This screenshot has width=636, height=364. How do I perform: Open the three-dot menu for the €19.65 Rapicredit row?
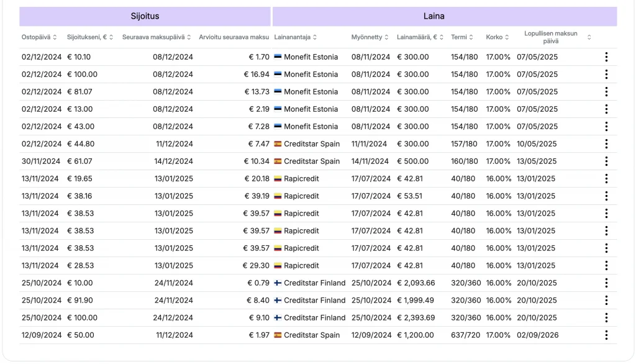click(606, 179)
